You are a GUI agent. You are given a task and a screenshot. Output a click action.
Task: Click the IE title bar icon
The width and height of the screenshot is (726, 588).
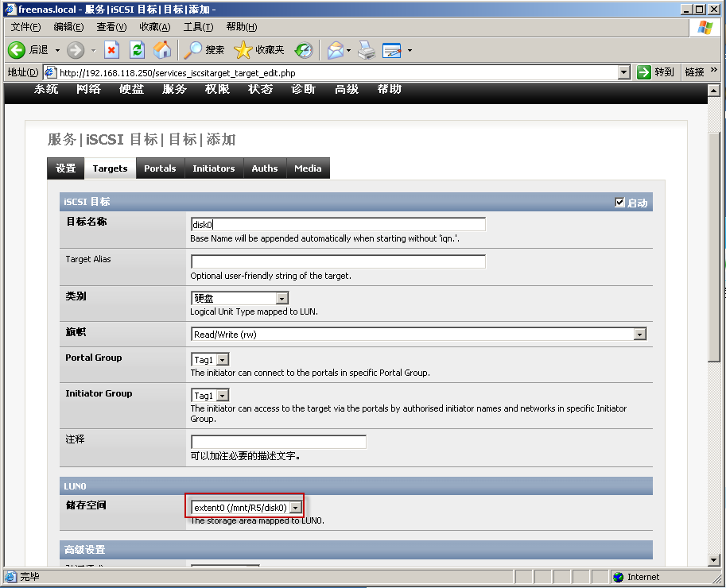10,10
